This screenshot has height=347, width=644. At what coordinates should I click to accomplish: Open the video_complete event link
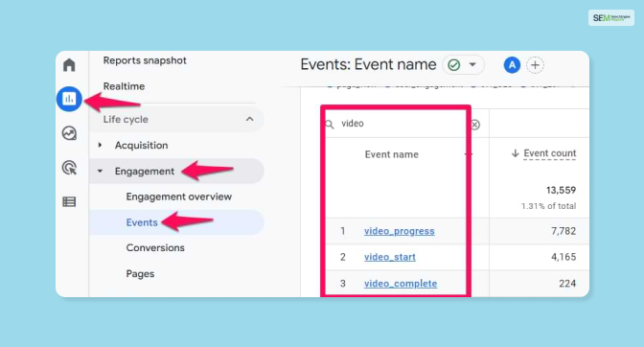pyautogui.click(x=401, y=284)
